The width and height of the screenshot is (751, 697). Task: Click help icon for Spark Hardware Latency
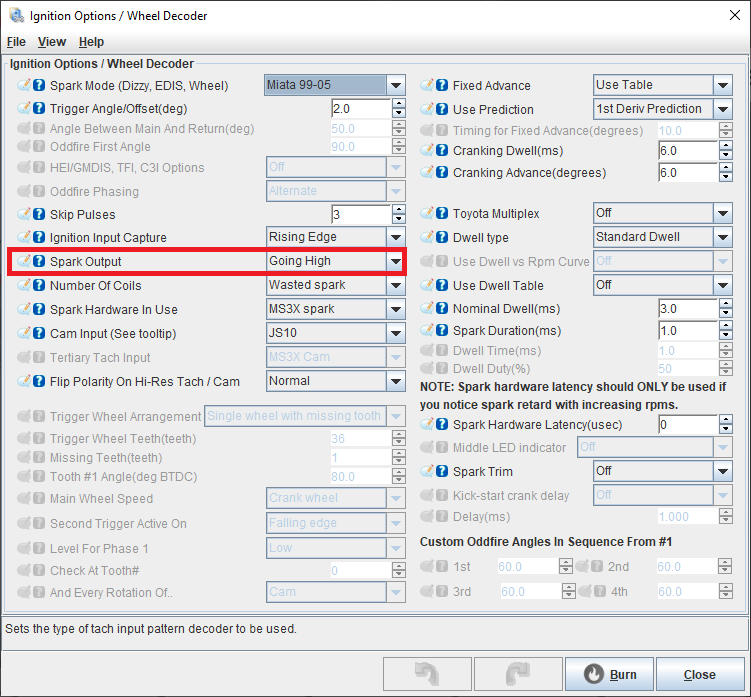[x=442, y=424]
